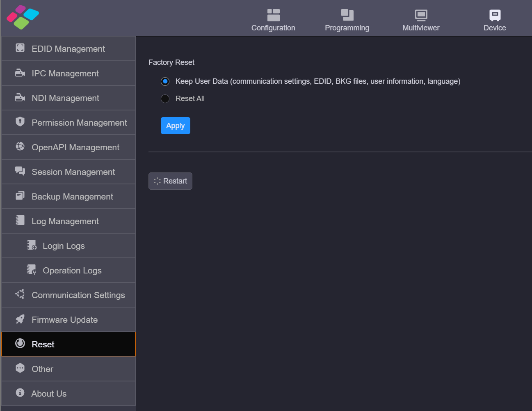Go to the Programming tab
The width and height of the screenshot is (532, 411).
347,20
